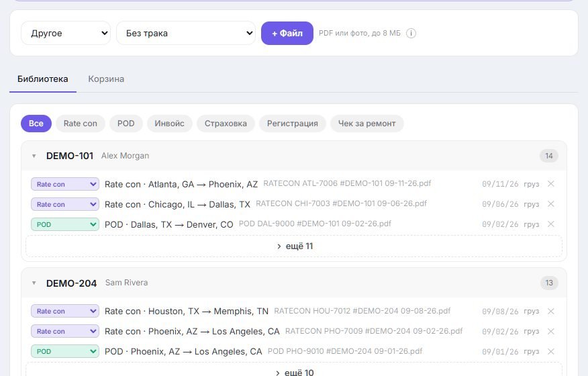Select the Библиотека tab
This screenshot has width=588, height=376.
[x=43, y=79]
